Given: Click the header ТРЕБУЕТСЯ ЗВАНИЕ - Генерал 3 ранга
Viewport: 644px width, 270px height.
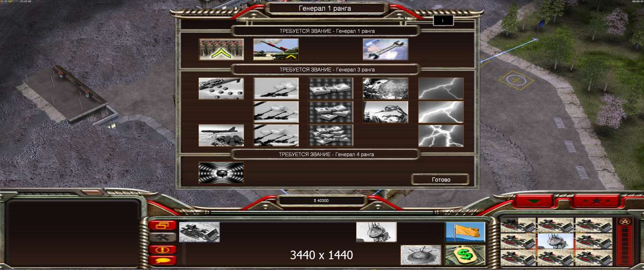Looking at the screenshot, I should click(327, 70).
